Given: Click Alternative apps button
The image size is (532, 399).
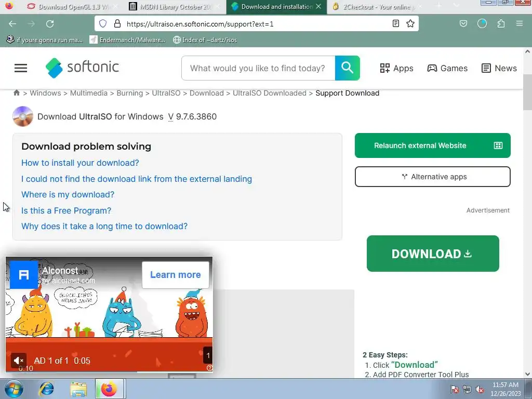Looking at the screenshot, I should (433, 177).
